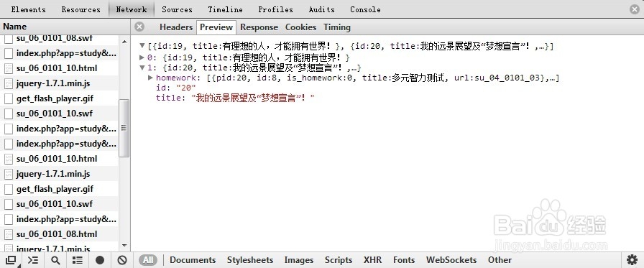Open the Cookies tab
Screen dimensions: 644x268
pos(300,27)
